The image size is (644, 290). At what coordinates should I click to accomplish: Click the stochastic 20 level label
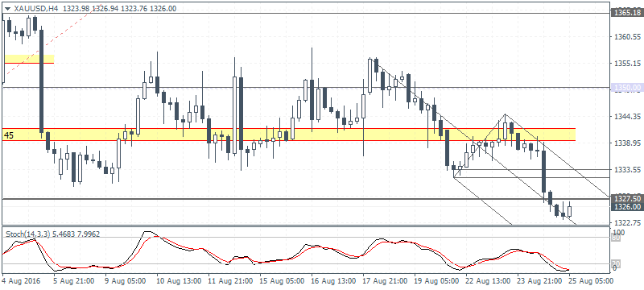[x=617, y=263]
